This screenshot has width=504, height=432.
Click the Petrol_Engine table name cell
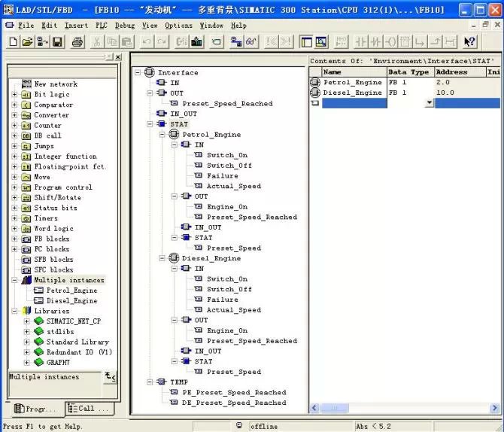pyautogui.click(x=354, y=82)
